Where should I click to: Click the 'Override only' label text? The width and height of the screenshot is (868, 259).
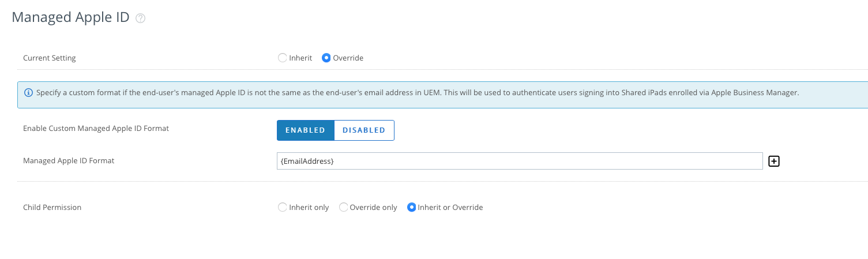click(374, 207)
